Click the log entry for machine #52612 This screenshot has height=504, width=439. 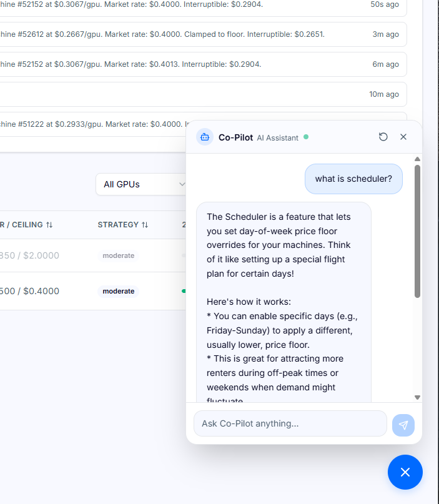(x=203, y=34)
